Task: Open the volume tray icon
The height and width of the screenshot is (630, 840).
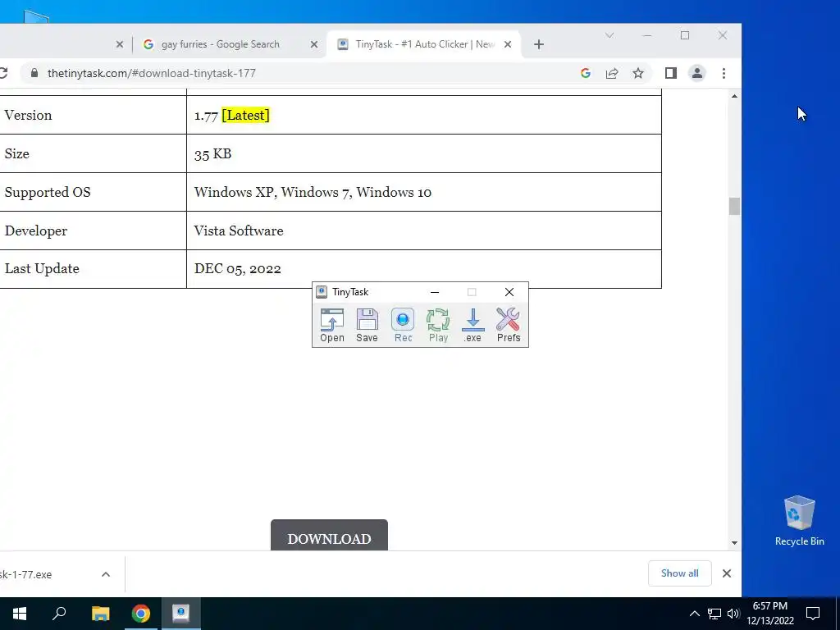Action: (733, 614)
